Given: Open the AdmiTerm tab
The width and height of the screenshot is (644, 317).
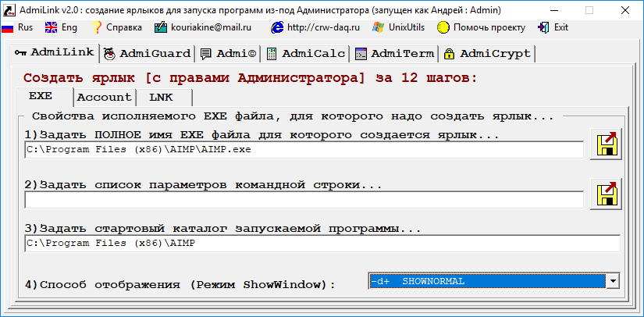Looking at the screenshot, I should pyautogui.click(x=394, y=54).
